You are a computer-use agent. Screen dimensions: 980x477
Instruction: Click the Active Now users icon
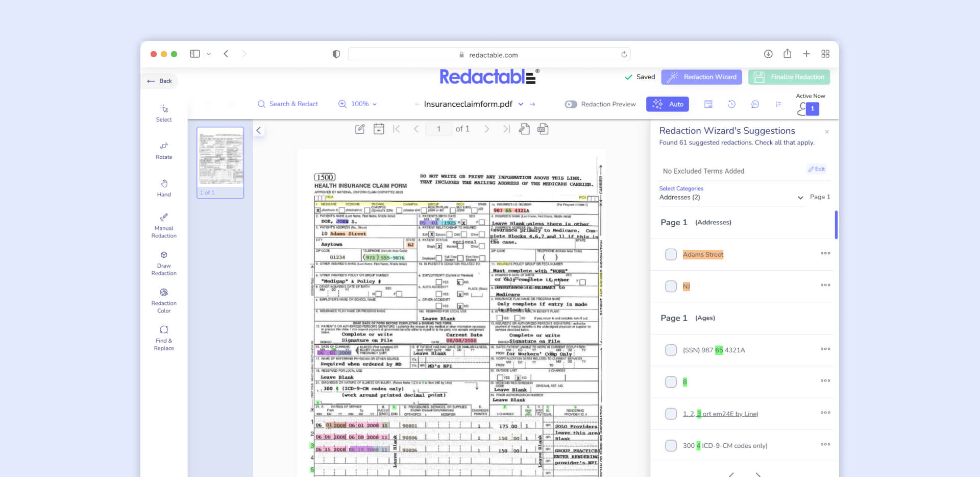pyautogui.click(x=808, y=108)
